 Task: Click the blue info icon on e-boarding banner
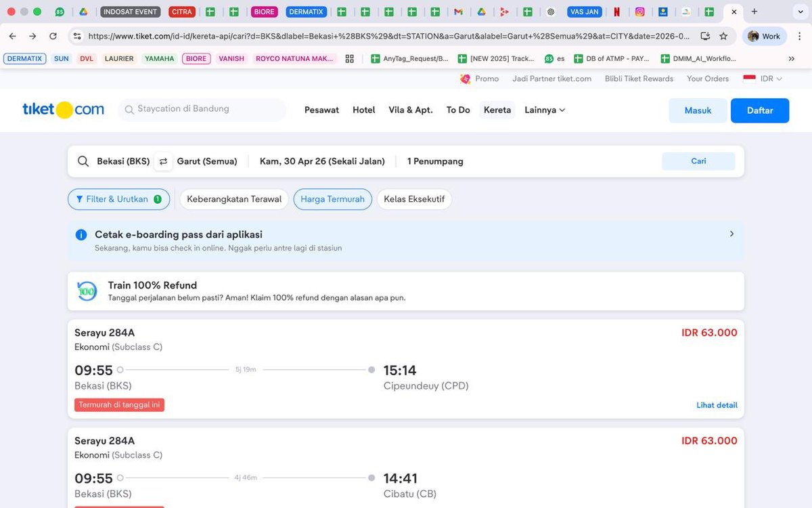pos(81,235)
